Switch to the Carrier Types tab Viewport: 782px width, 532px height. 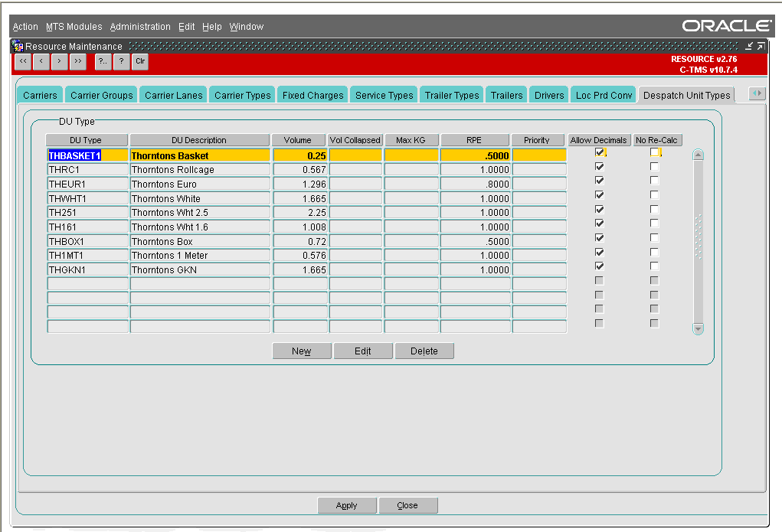click(x=242, y=95)
